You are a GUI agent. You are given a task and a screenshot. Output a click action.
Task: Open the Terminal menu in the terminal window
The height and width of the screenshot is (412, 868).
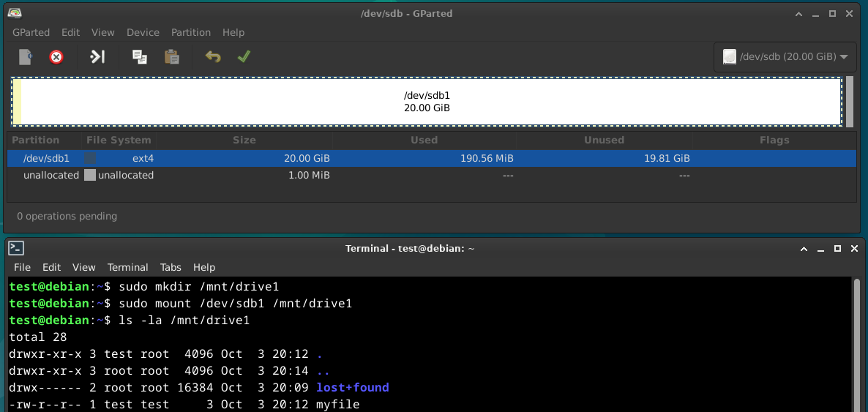pos(127,267)
